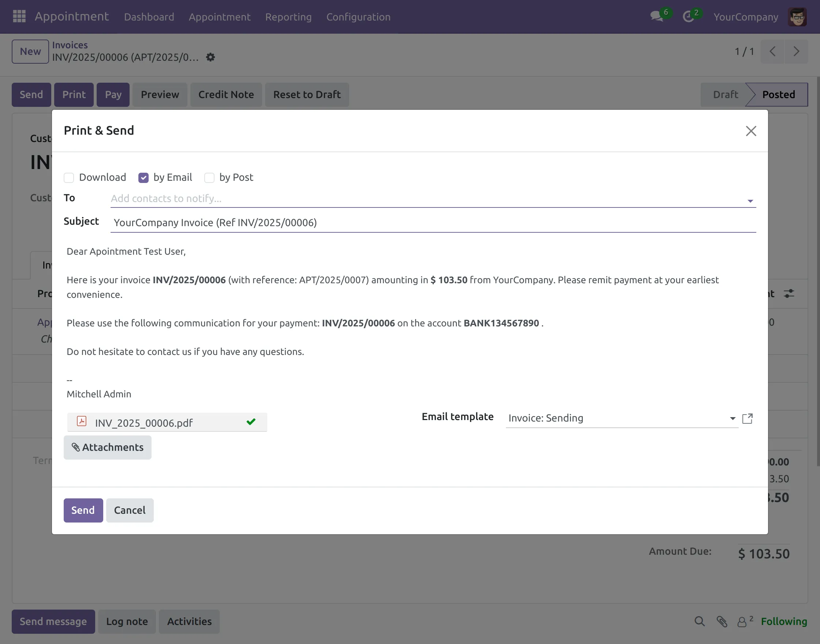Viewport: 820px width, 644px height.
Task: Expand the To contacts dropdown arrow
Action: point(750,201)
